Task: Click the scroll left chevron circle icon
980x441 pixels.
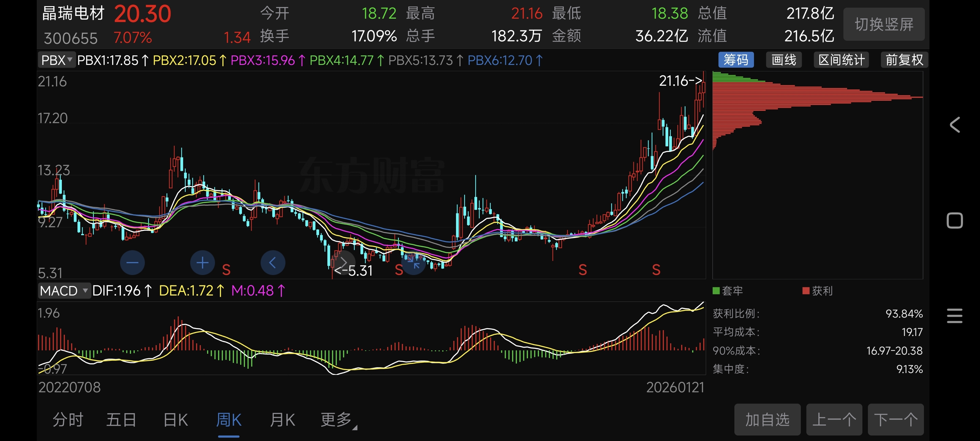Action: click(x=273, y=262)
